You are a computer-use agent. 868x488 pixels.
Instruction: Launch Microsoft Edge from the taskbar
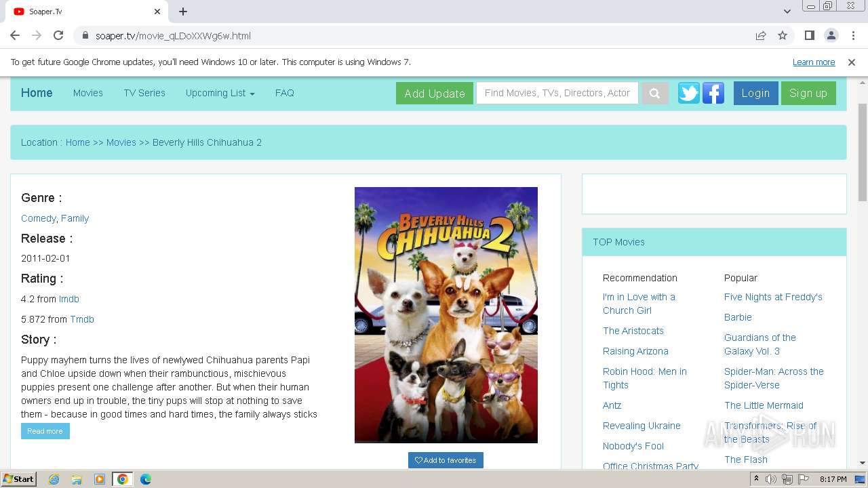click(146, 479)
